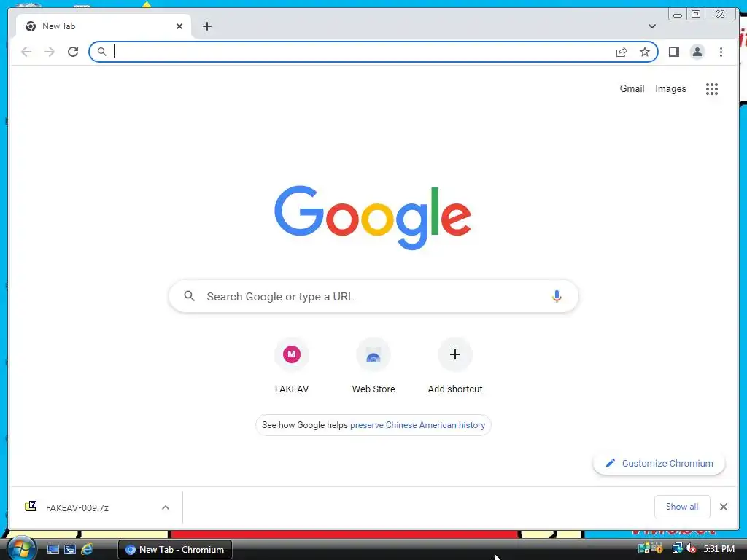This screenshot has height=560, width=747.
Task: Expand options for the FAKEAV-009.7z download
Action: coord(166,507)
